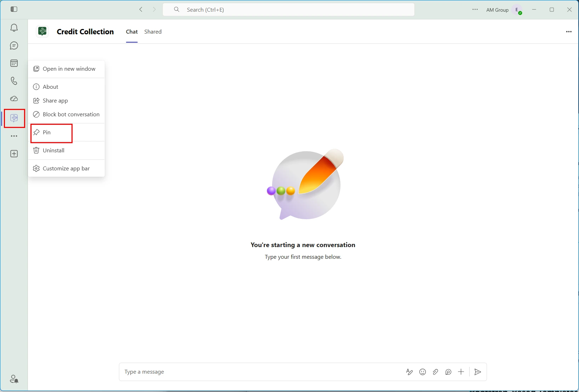Go back with the left arrow
The height and width of the screenshot is (392, 579).
[x=141, y=10]
